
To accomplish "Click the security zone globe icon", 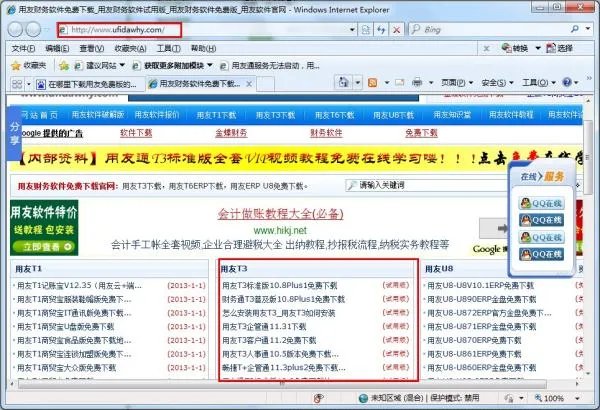I will point(363,398).
